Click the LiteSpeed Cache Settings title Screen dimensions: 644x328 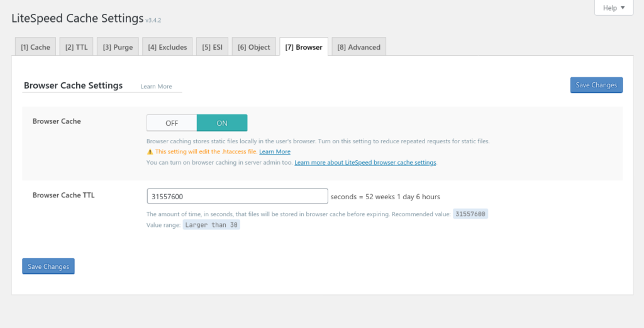tap(77, 18)
